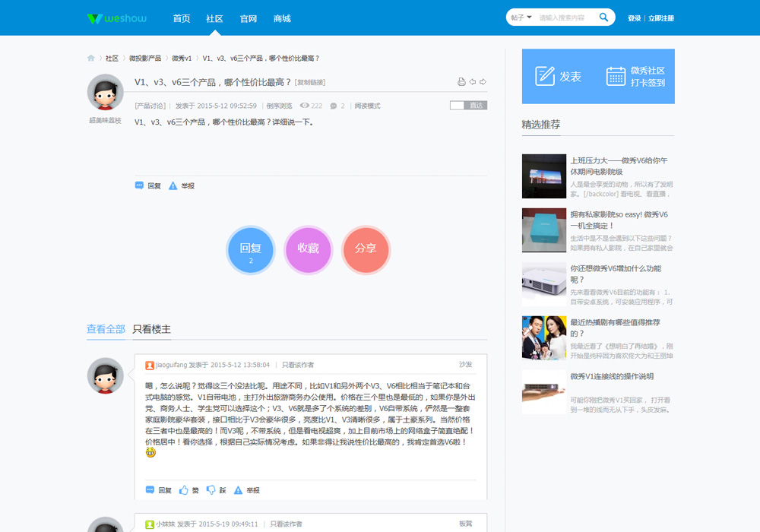Click 只看该作者 on 小妹妹's reply

coord(286,524)
